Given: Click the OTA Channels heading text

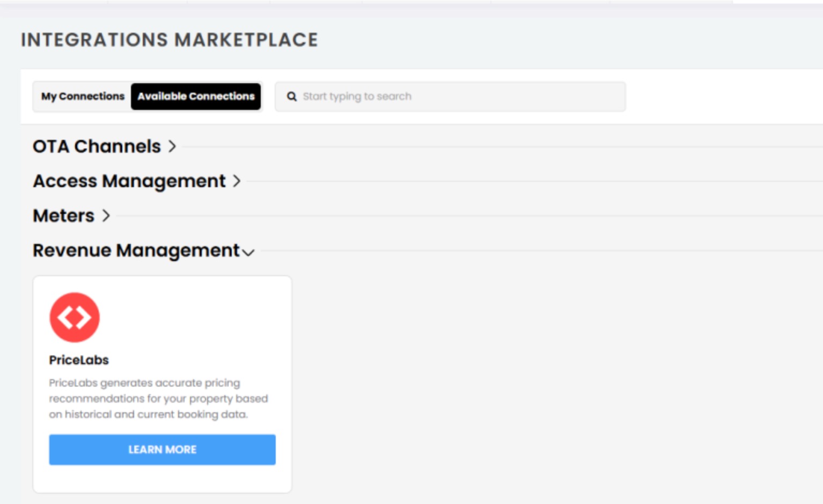Looking at the screenshot, I should pyautogui.click(x=97, y=146).
